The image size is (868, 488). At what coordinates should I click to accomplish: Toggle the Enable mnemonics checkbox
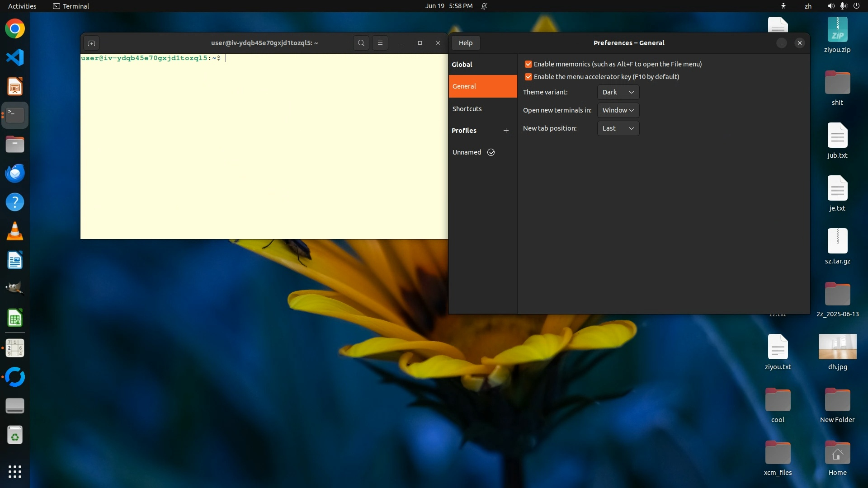(x=528, y=64)
